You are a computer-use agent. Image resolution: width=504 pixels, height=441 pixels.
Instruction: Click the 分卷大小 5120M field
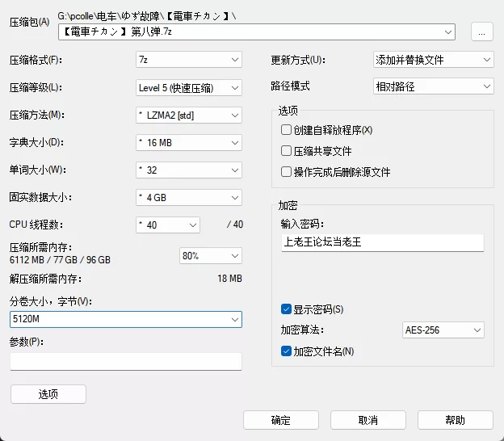tap(120, 320)
